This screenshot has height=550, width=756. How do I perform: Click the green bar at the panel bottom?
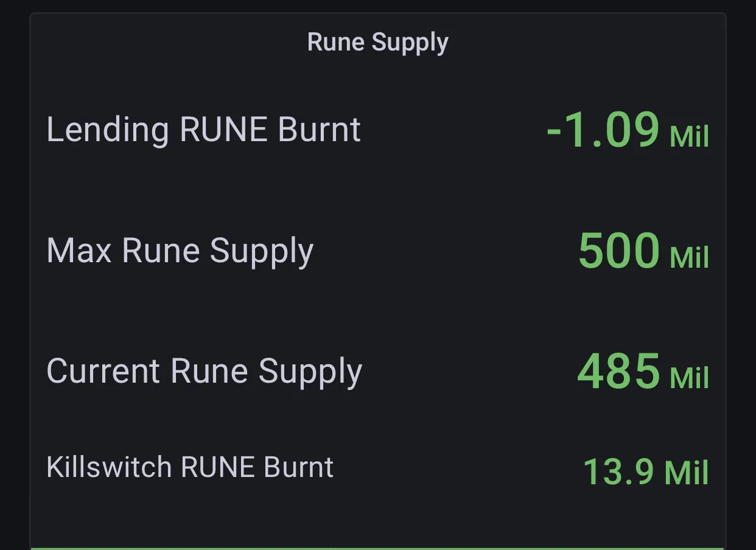point(377,548)
